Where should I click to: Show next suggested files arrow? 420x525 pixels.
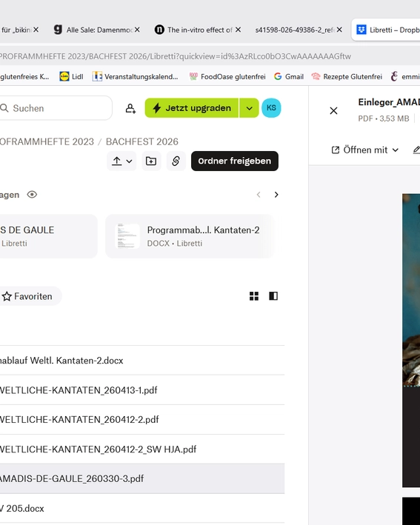[276, 195]
